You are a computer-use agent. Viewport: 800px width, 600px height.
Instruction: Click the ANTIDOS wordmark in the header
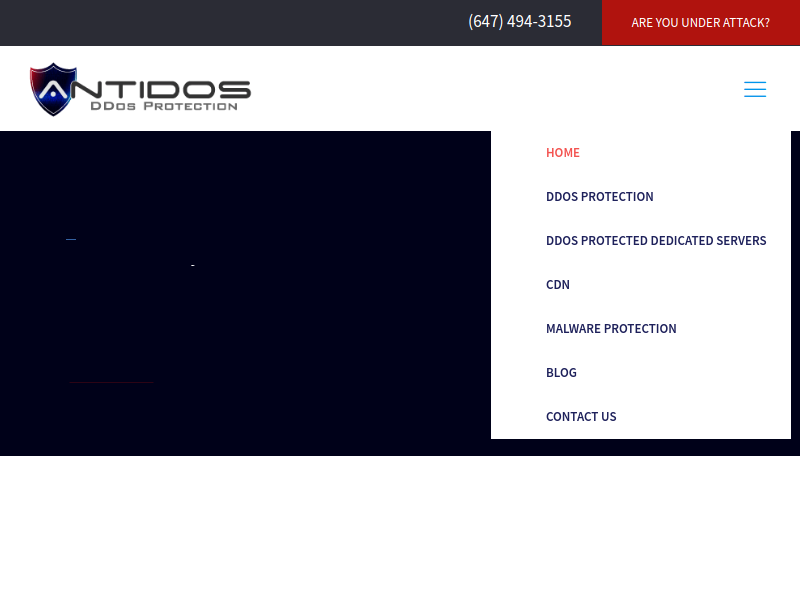click(x=160, y=88)
